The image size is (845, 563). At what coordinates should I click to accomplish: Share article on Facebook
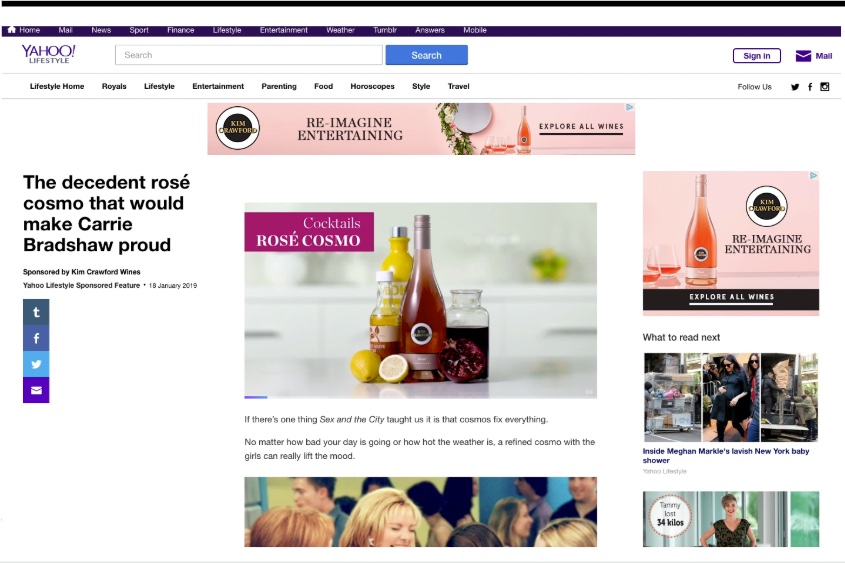[x=36, y=338]
